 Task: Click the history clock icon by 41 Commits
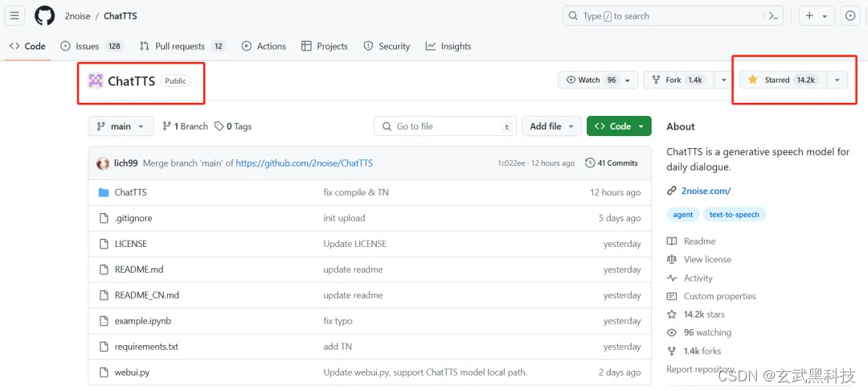pyautogui.click(x=590, y=163)
